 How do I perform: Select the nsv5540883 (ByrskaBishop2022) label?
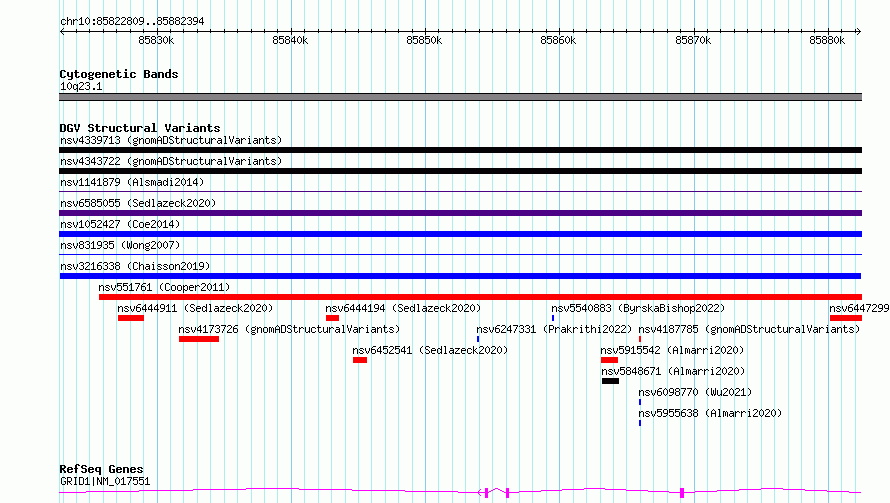[x=639, y=308]
